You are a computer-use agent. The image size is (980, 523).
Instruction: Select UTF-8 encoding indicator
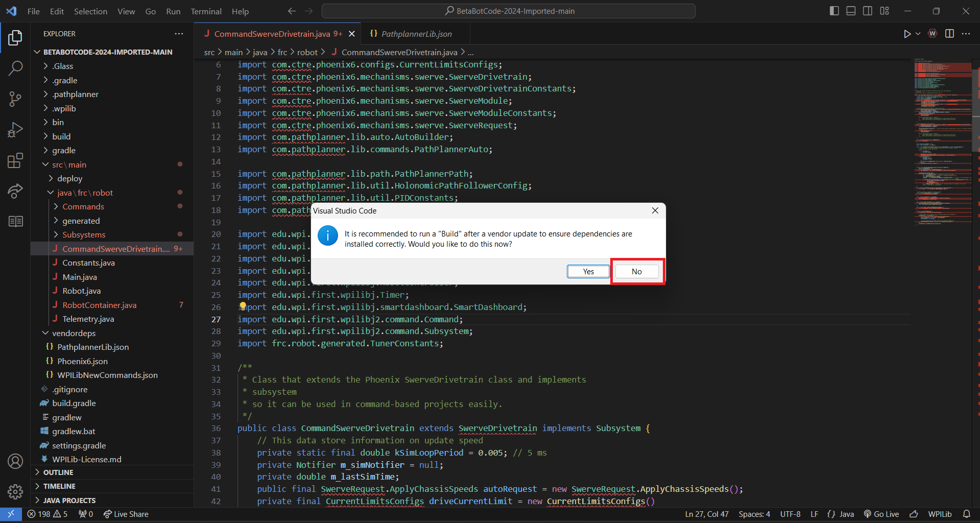coord(790,514)
